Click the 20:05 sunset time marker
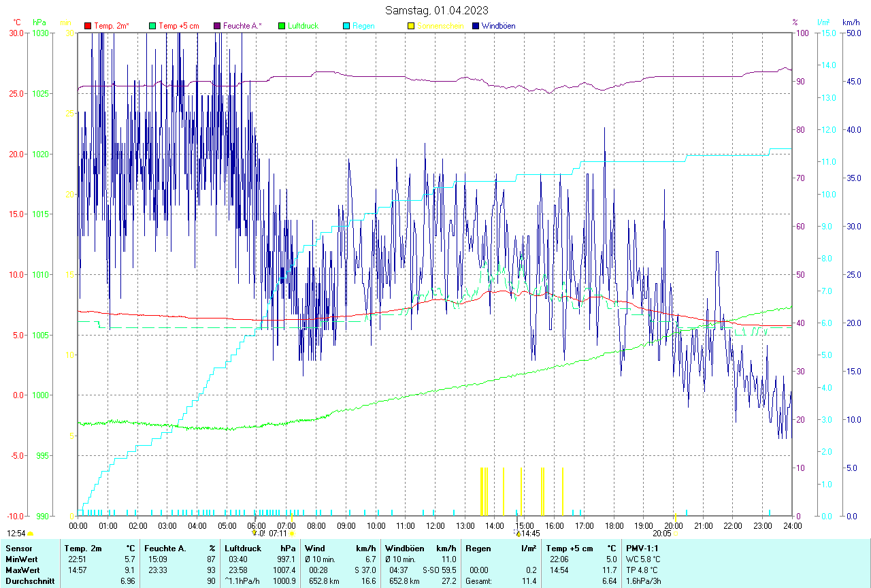Viewport: 871px width, 588px height. (661, 534)
